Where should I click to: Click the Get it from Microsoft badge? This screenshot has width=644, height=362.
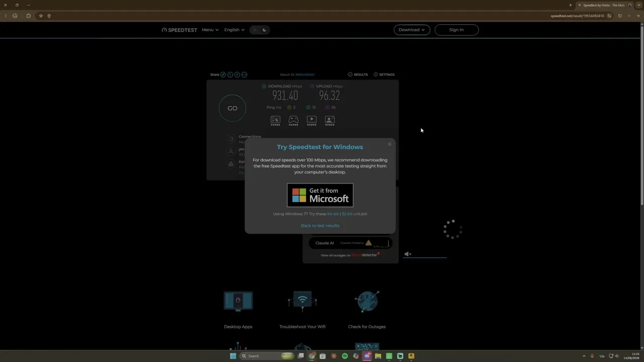pos(320,195)
